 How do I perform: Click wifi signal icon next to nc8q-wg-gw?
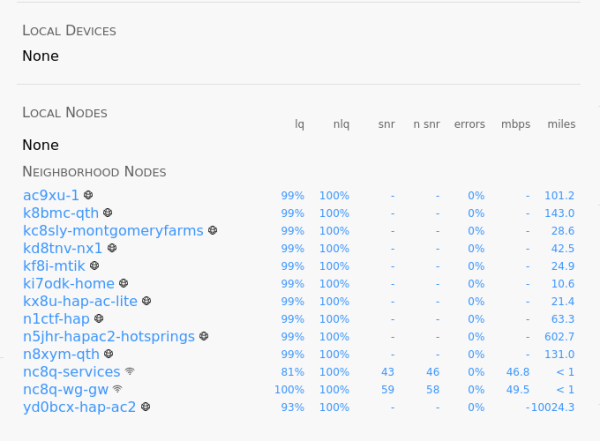click(x=117, y=389)
